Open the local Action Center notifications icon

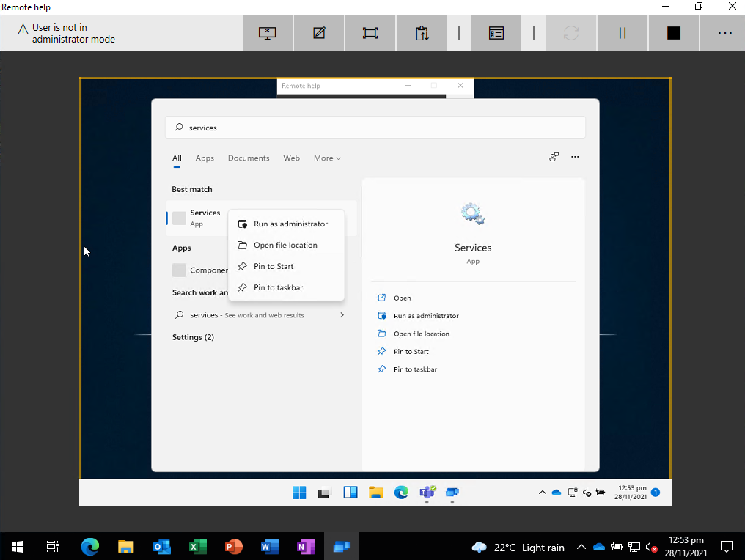[727, 547]
